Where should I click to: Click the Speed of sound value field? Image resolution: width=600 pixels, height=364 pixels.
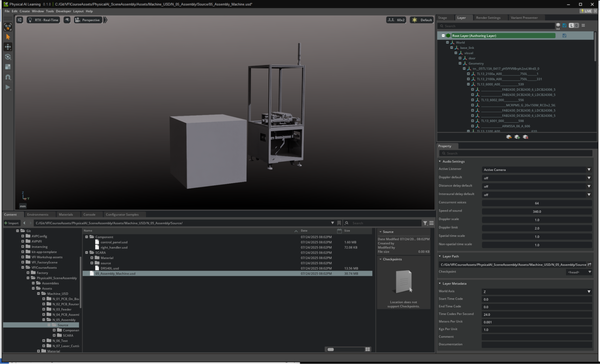pos(537,212)
